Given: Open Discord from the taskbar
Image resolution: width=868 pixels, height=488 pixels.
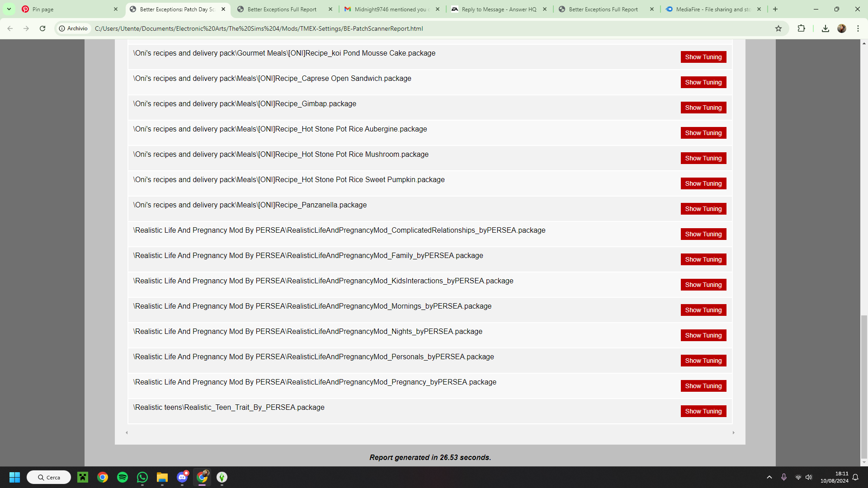Looking at the screenshot, I should [182, 477].
